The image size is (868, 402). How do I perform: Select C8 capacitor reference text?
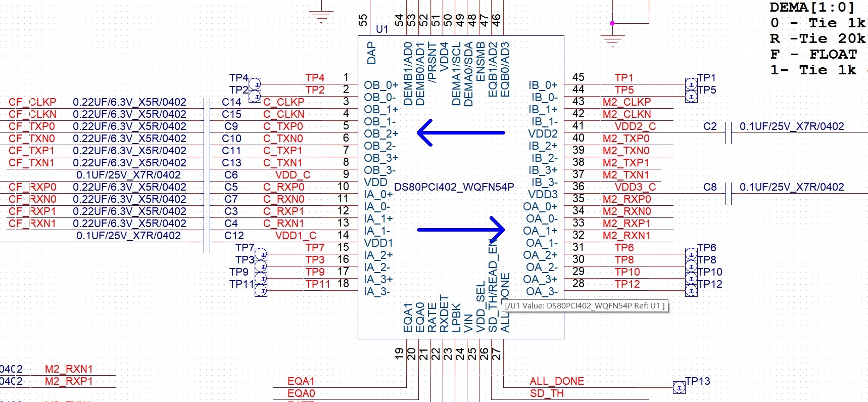pos(710,187)
